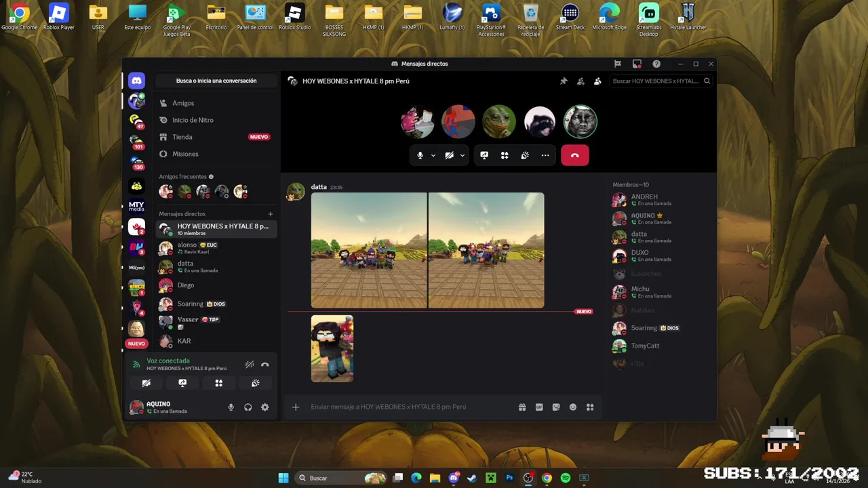Open GIF picker in message box

tap(539, 407)
